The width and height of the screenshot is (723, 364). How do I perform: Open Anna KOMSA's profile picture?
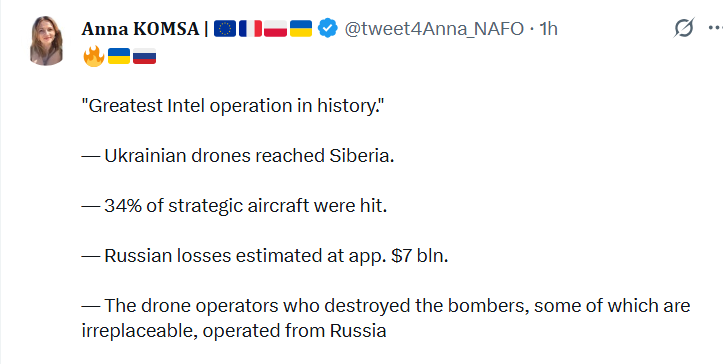click(x=46, y=41)
